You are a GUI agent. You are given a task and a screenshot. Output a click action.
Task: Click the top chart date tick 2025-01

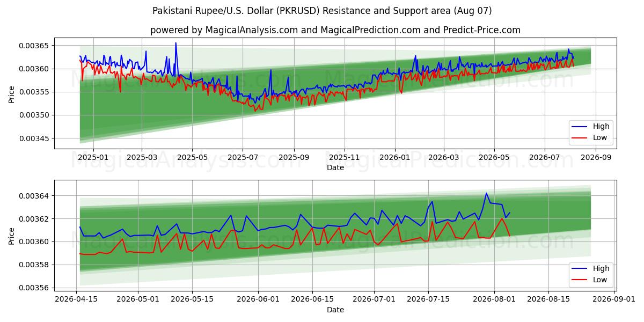(93, 157)
